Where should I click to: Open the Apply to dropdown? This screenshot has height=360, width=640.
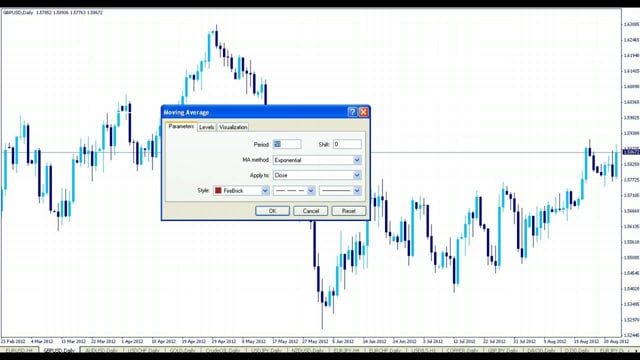[x=317, y=175]
